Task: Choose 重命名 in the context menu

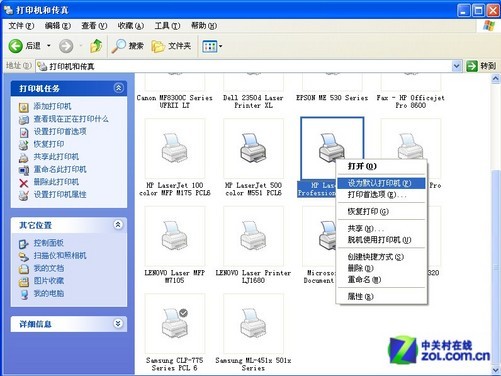Action: (x=382, y=279)
